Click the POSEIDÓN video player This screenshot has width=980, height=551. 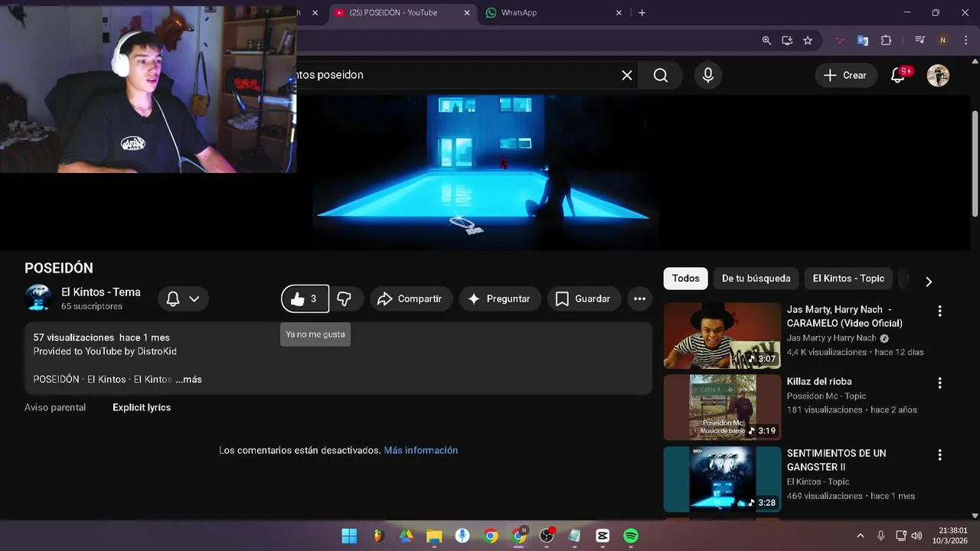pyautogui.click(x=485, y=171)
